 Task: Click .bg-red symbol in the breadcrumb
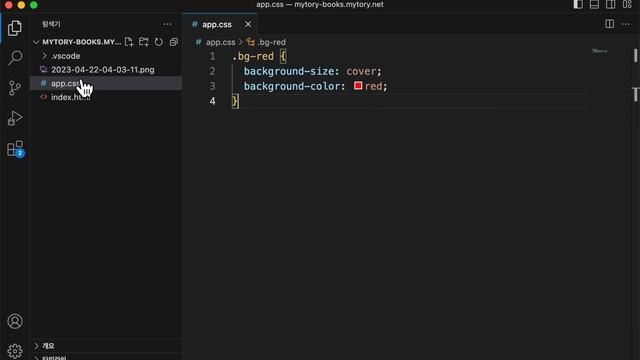coord(271,42)
